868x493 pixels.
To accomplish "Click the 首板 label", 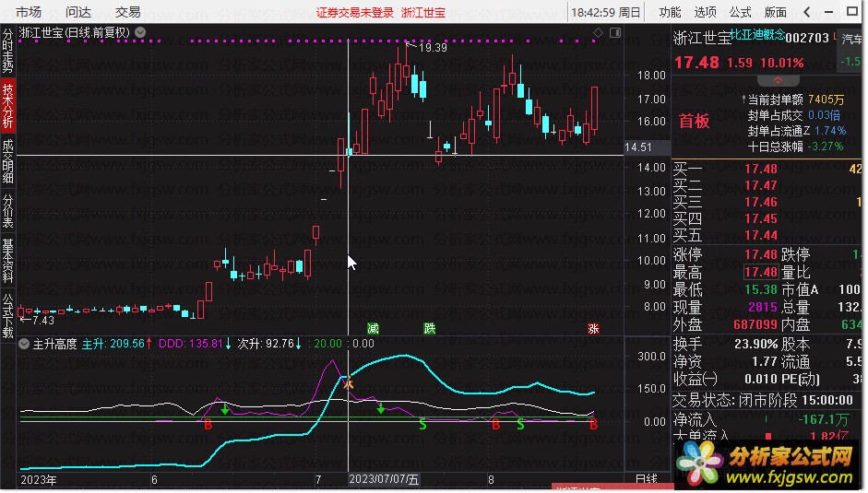I will (695, 121).
